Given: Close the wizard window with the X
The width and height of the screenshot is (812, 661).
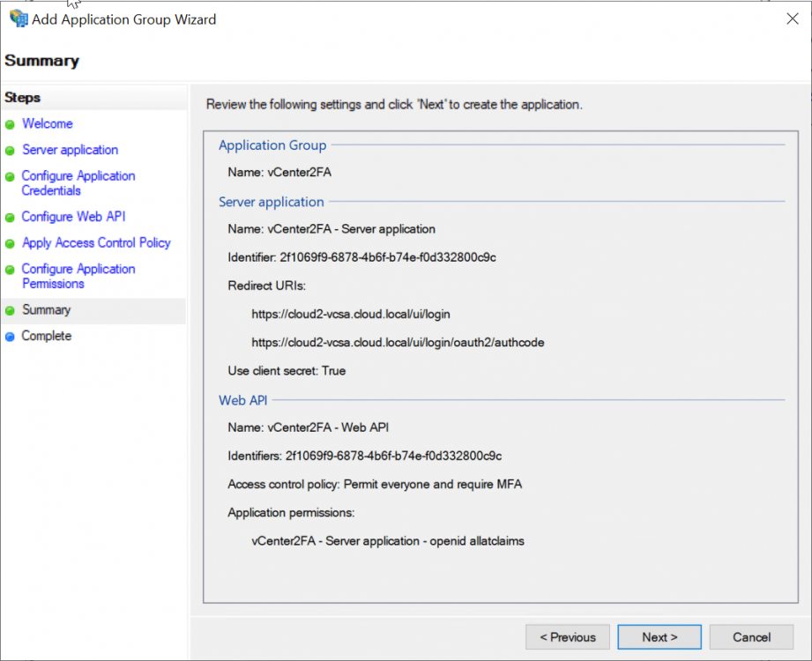Looking at the screenshot, I should click(x=791, y=19).
